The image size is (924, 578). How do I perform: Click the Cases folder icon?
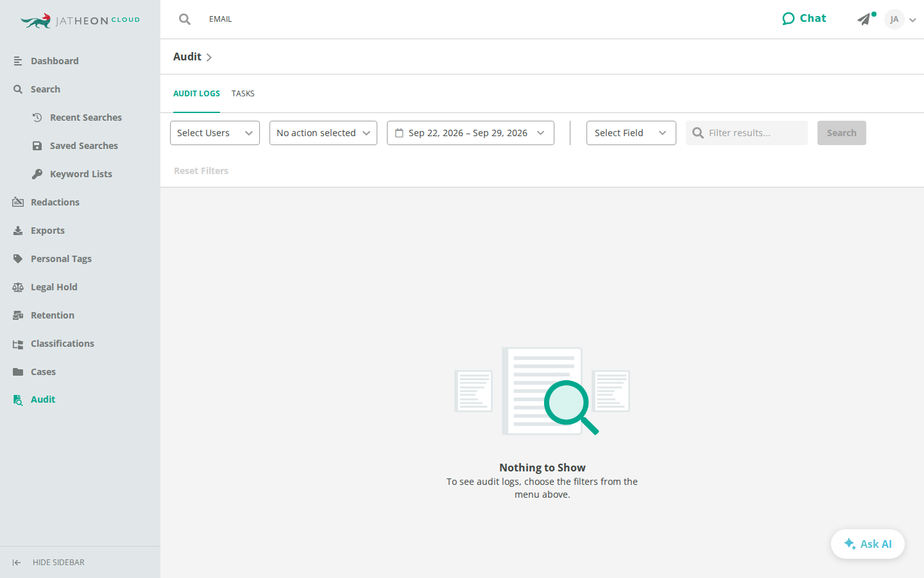click(x=18, y=372)
